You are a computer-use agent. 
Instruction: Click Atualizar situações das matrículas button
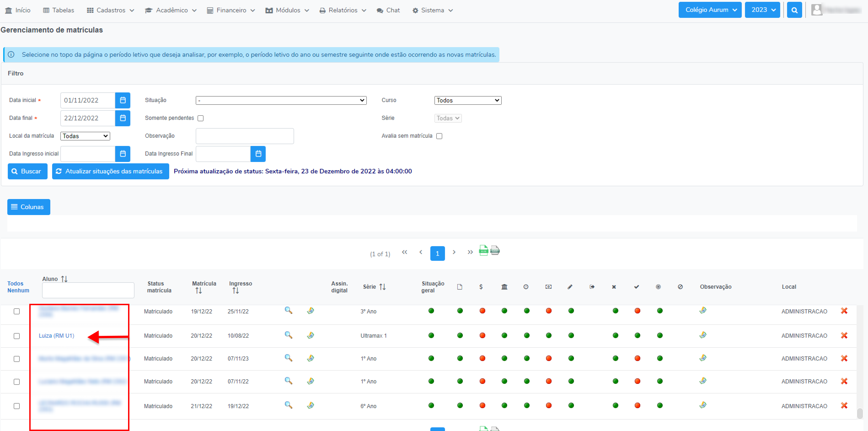[110, 171]
